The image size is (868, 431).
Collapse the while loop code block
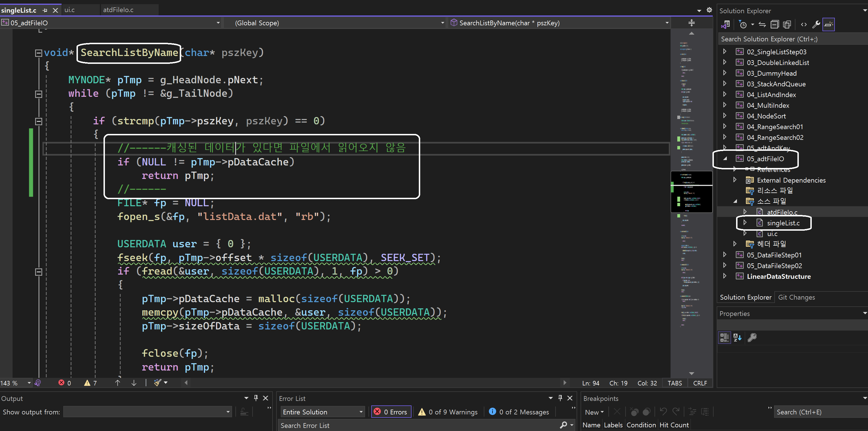pos(39,94)
